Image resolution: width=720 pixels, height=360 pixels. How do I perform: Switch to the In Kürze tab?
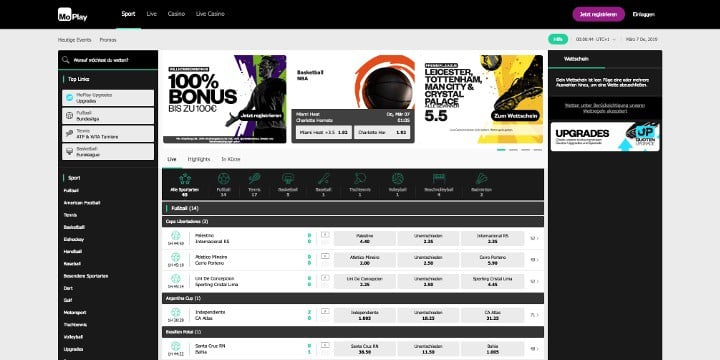pyautogui.click(x=231, y=159)
